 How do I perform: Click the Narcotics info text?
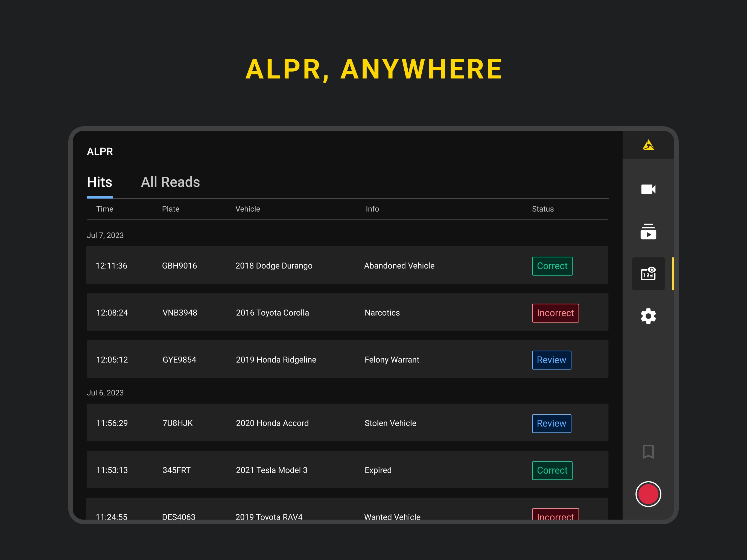tap(382, 313)
